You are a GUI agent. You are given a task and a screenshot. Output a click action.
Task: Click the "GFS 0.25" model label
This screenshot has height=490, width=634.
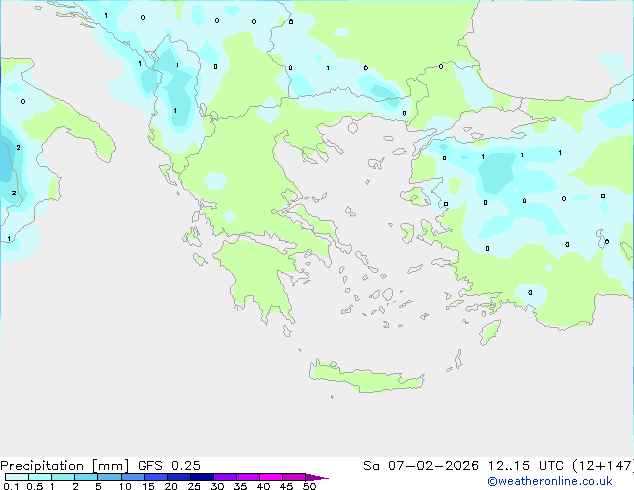(169, 466)
